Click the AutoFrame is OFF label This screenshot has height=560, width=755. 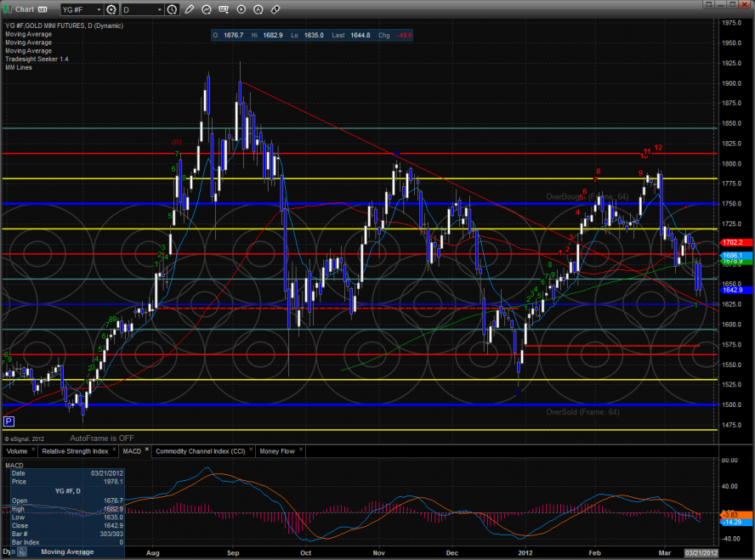101,438
